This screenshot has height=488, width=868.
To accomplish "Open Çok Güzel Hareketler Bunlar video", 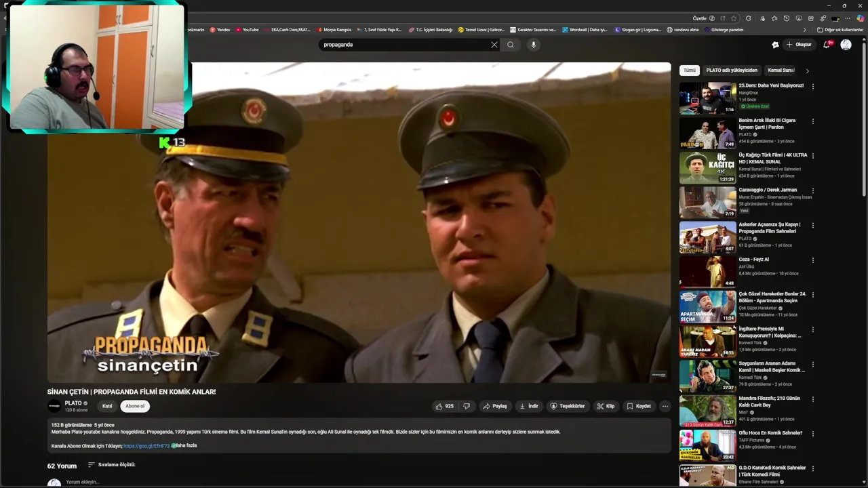I will (707, 306).
